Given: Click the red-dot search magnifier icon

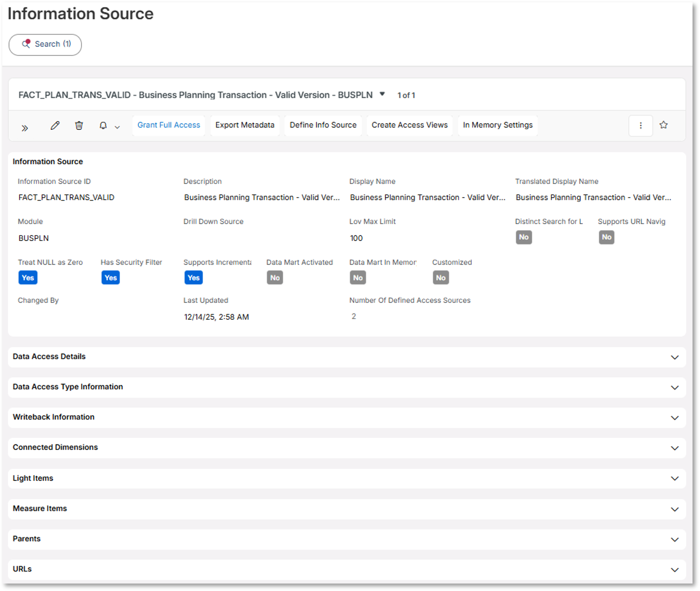Looking at the screenshot, I should [x=26, y=44].
